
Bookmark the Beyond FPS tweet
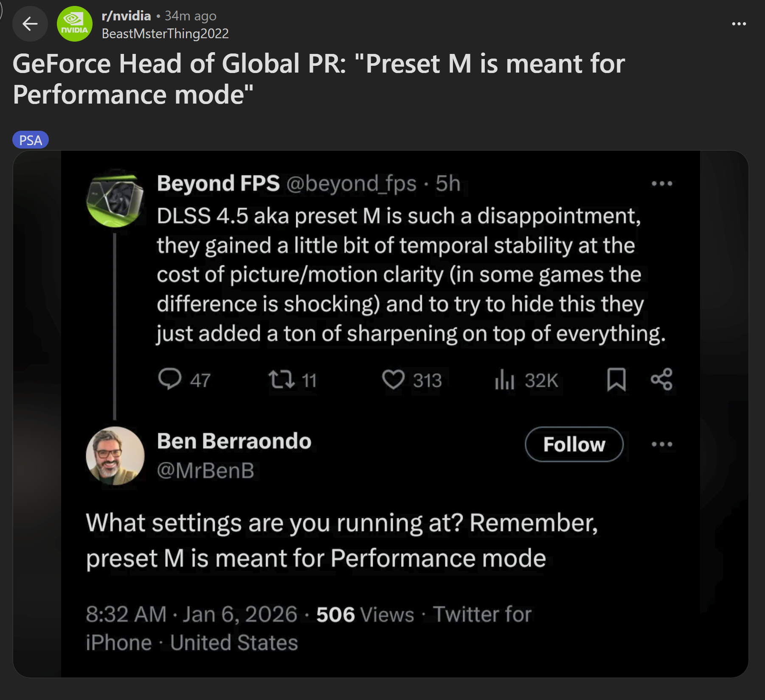click(616, 379)
